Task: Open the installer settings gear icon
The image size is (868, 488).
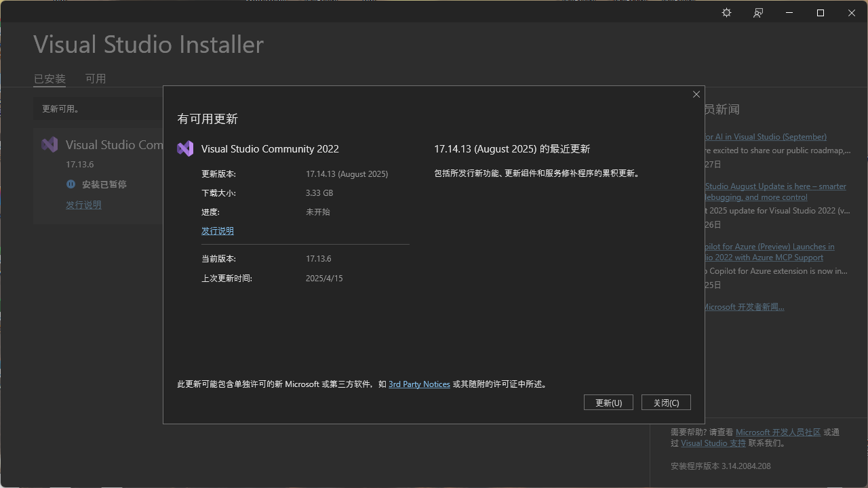Action: tap(726, 13)
